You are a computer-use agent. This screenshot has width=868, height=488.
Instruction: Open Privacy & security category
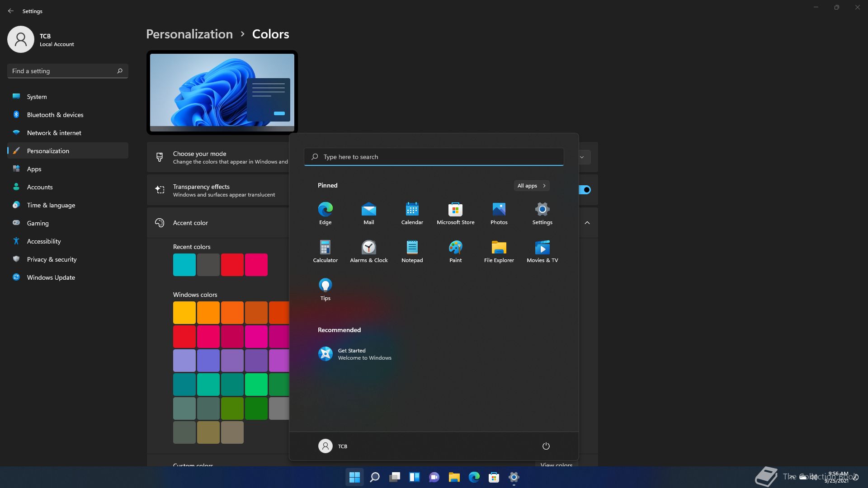click(x=68, y=259)
